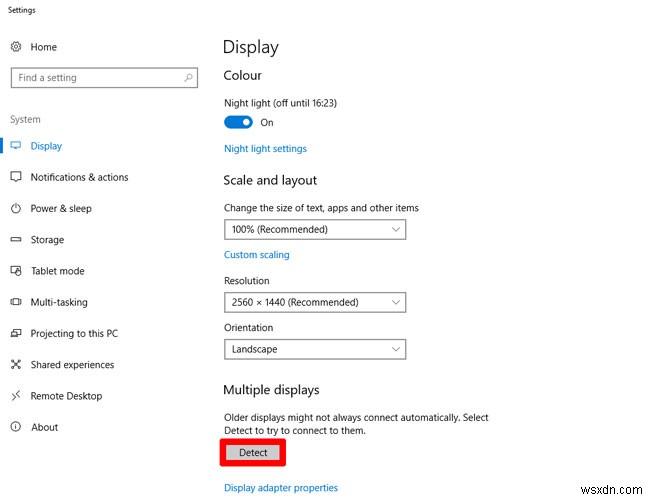Screen dimensions: 654x500
Task: Click the Power & sleep icon
Action: (16, 209)
